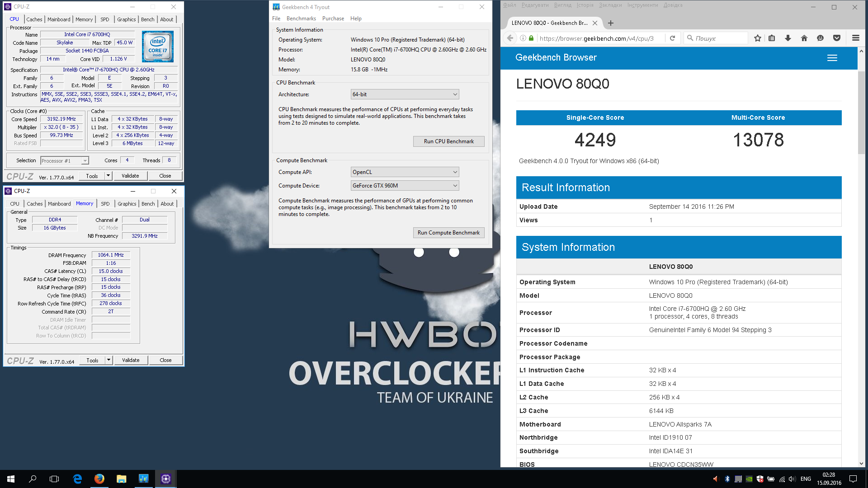The image size is (868, 488).
Task: Switch to Mainboard tab in top CPU-Z window
Action: click(59, 19)
